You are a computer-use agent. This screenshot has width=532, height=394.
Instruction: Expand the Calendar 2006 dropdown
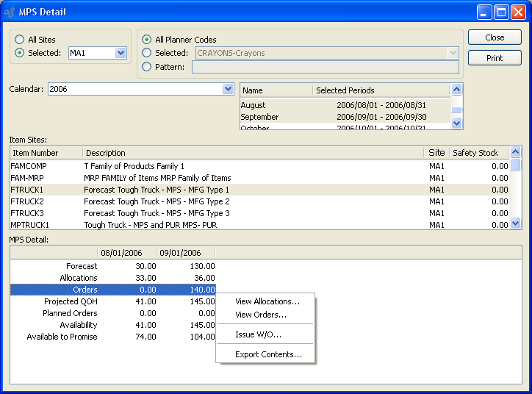point(228,89)
